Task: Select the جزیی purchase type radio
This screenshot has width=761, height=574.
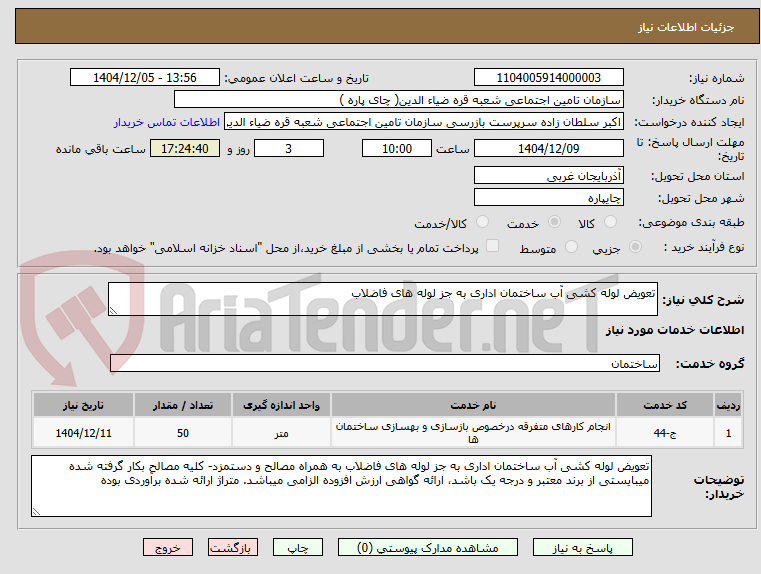Action: pyautogui.click(x=635, y=246)
